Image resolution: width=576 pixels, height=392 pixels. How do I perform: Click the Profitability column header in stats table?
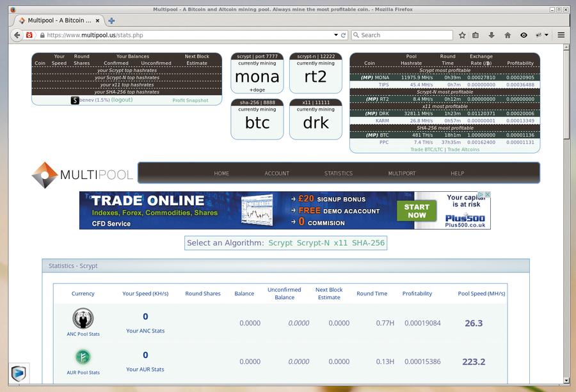(x=417, y=294)
